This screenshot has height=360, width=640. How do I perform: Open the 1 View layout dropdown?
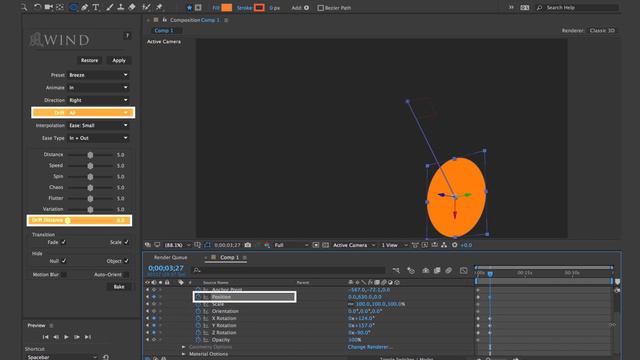pyautogui.click(x=393, y=245)
